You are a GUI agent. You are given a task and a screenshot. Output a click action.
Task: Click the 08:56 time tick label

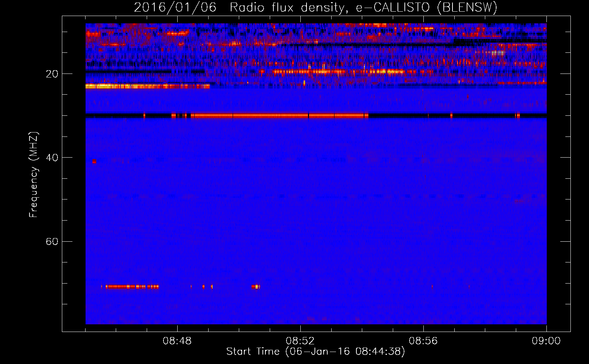[423, 341]
